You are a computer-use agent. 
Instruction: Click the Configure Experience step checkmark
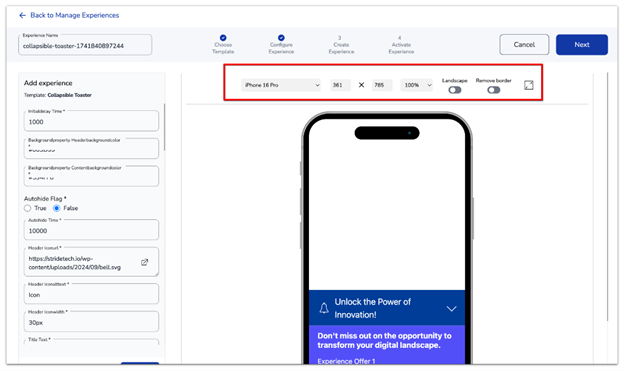281,38
